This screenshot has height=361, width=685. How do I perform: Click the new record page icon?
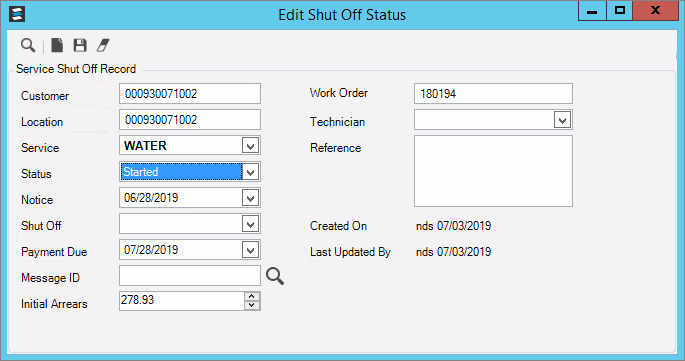[x=57, y=45]
